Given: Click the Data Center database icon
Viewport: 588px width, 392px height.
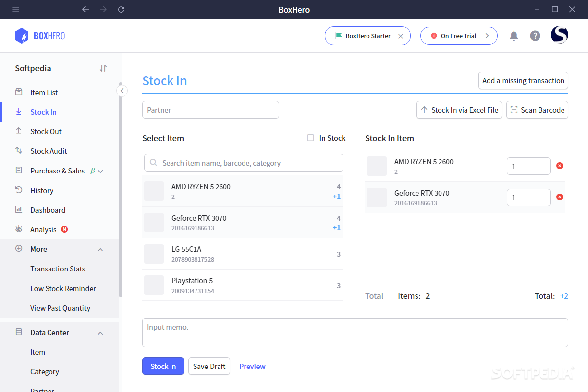Looking at the screenshot, I should pos(19,332).
